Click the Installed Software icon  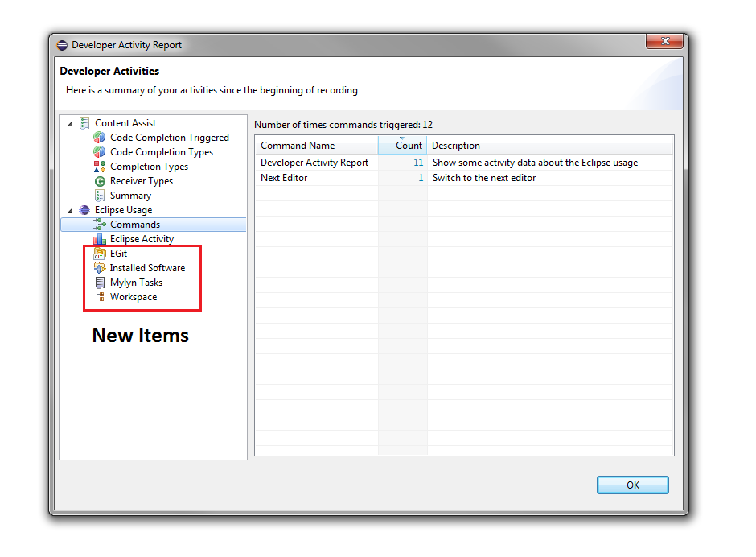coord(99,268)
